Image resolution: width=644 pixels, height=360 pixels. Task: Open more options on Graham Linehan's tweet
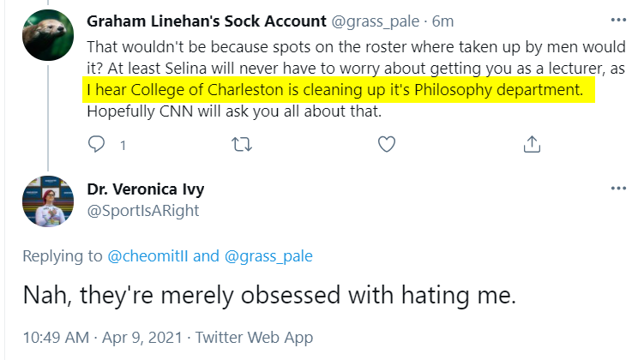coord(618,20)
